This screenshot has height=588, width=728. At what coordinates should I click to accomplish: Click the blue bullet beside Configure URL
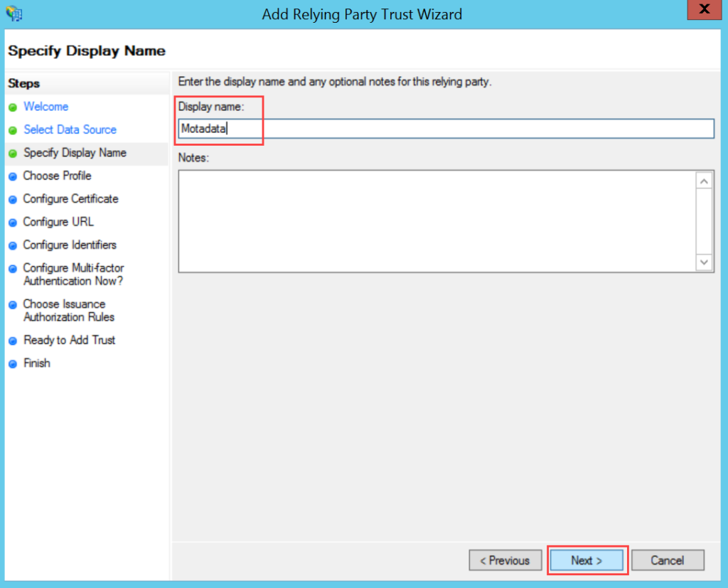pos(12,223)
